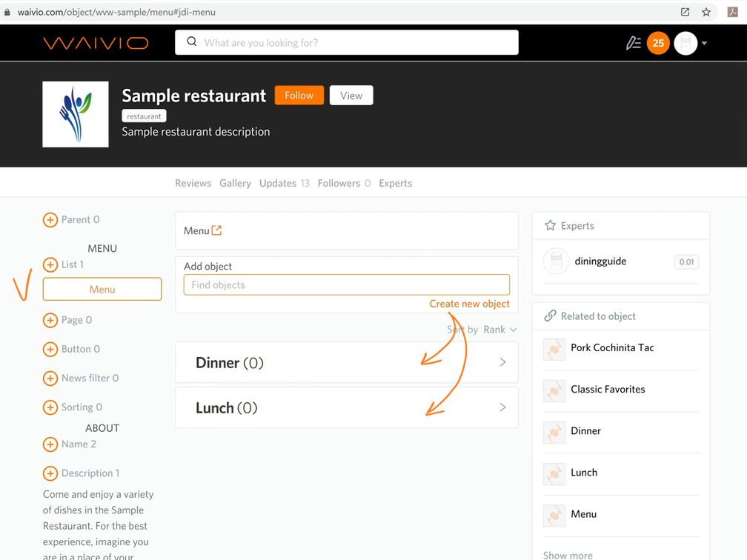Click the plus icon beside Parent
This screenshot has width=747, height=560.
(50, 220)
